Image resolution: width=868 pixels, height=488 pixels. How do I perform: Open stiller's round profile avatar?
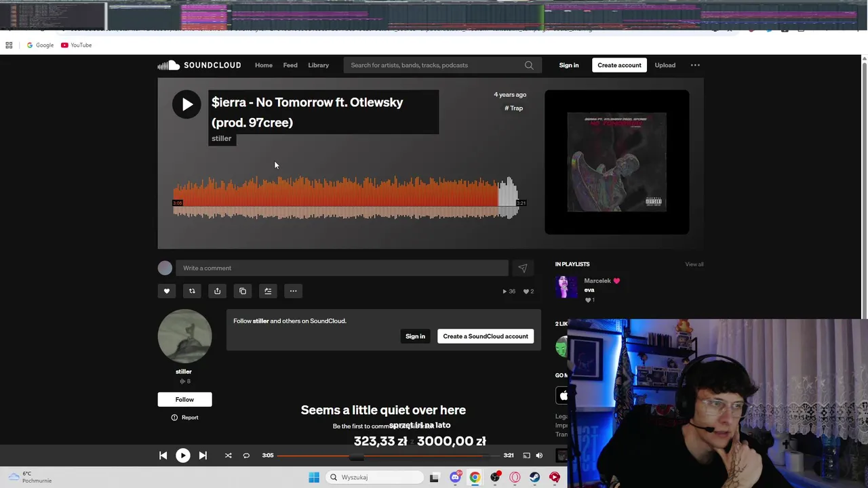tap(184, 336)
